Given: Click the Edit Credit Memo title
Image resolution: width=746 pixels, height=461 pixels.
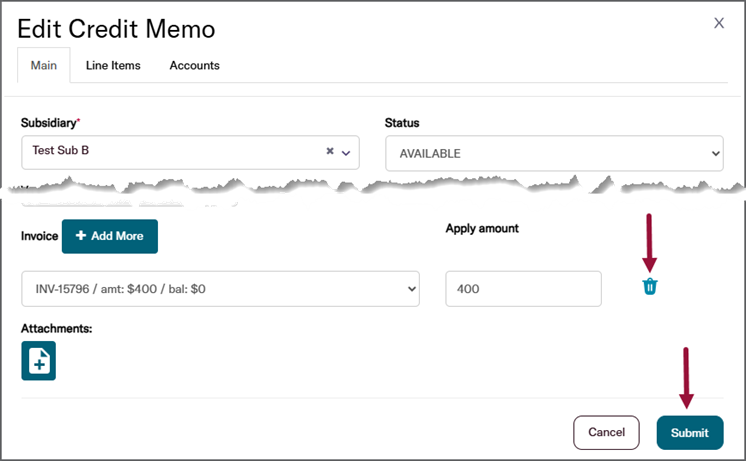Looking at the screenshot, I should click(116, 28).
